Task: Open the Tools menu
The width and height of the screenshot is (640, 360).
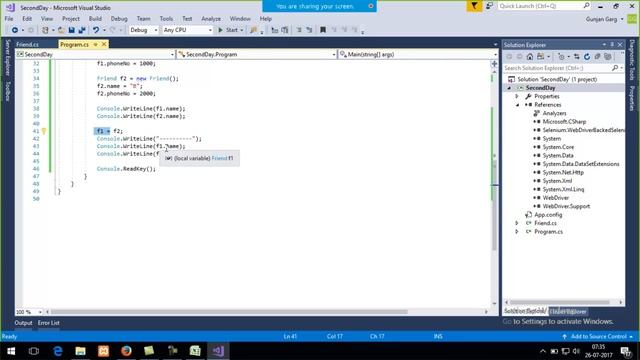Action: [166, 19]
